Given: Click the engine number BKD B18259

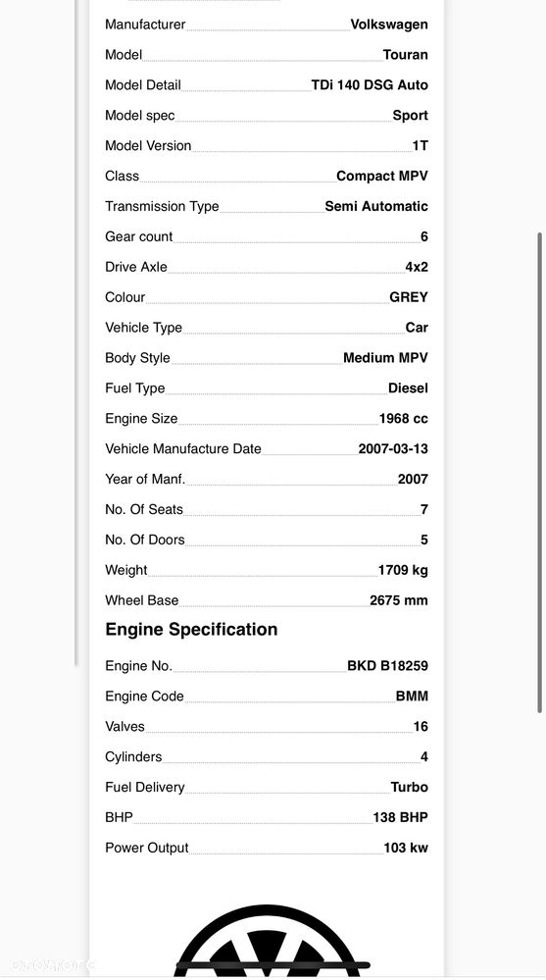Looking at the screenshot, I should [x=387, y=666].
